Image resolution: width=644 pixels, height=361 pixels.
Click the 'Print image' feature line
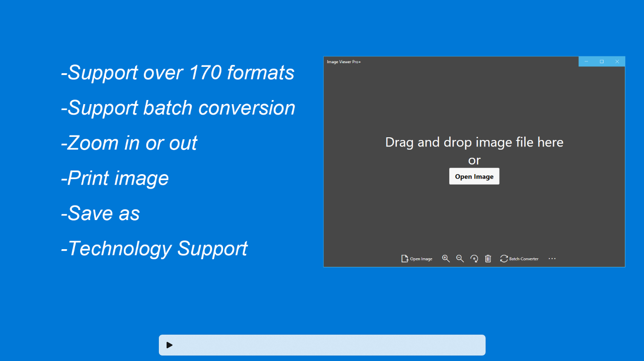(x=115, y=178)
